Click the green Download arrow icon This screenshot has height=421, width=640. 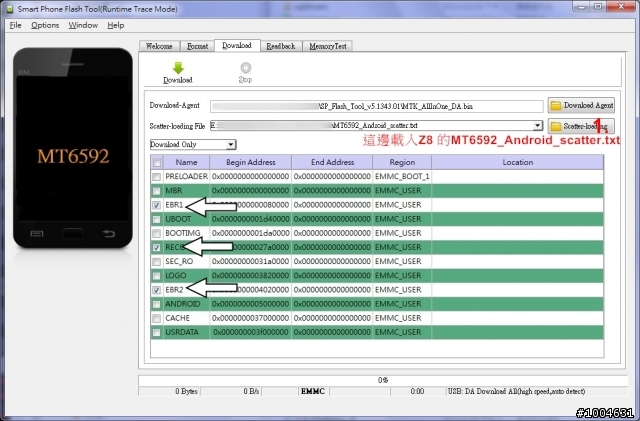tap(178, 68)
